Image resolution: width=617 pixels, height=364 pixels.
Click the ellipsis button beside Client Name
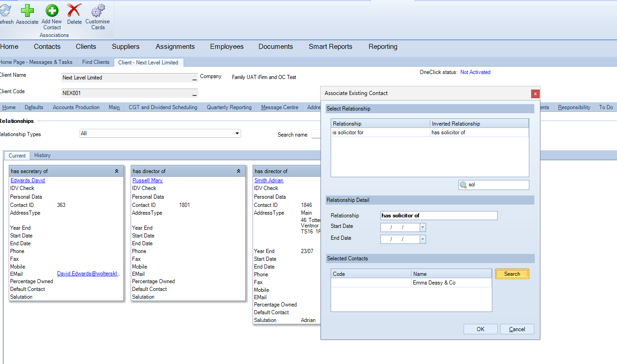point(195,78)
